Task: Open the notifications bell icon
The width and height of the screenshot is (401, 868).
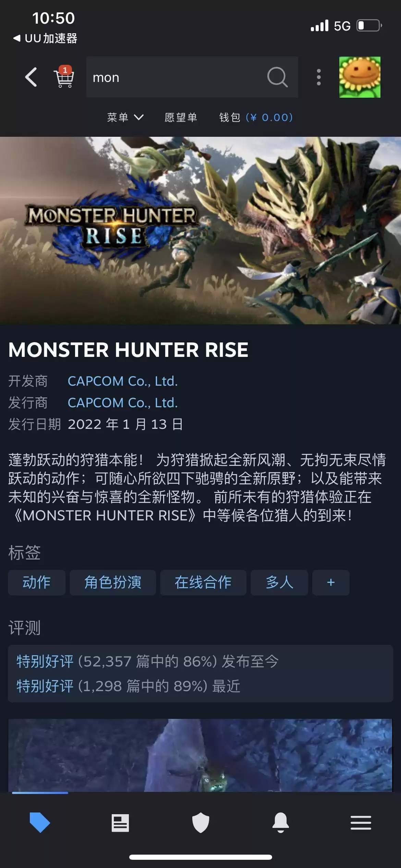Action: 281,822
